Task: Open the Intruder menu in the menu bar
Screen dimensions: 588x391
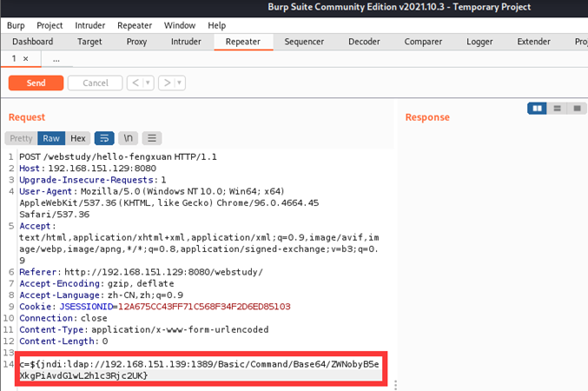Action: coord(90,25)
